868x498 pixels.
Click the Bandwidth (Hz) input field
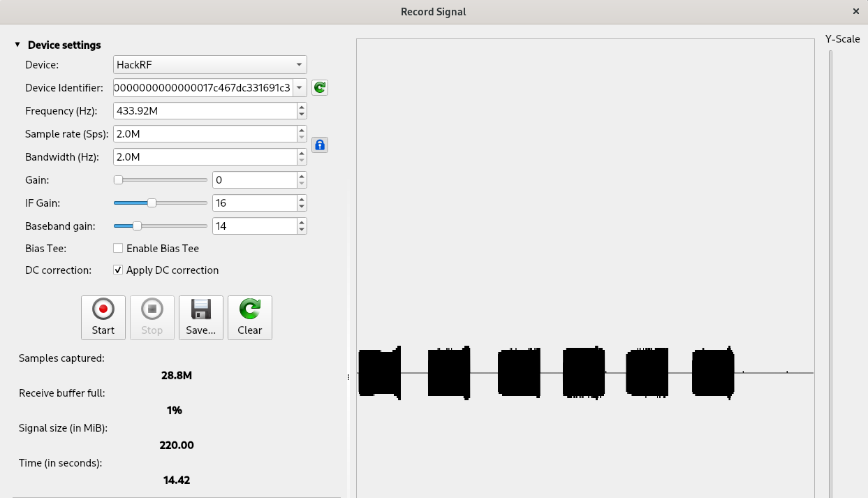pyautogui.click(x=204, y=157)
